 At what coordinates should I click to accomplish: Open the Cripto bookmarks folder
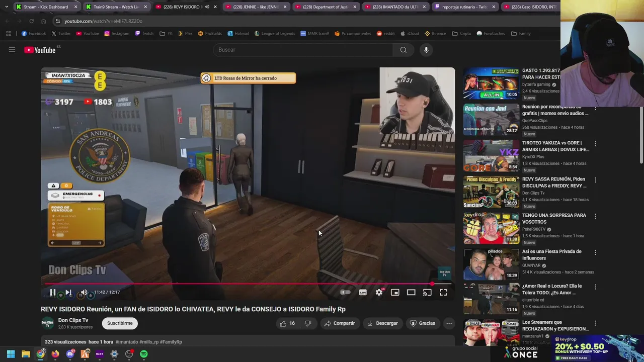[461, 34]
